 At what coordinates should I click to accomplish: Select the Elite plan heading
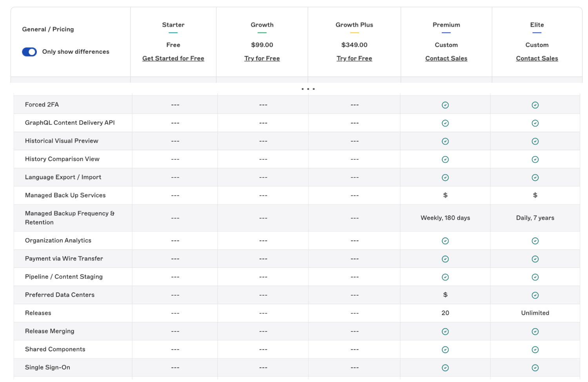[537, 25]
